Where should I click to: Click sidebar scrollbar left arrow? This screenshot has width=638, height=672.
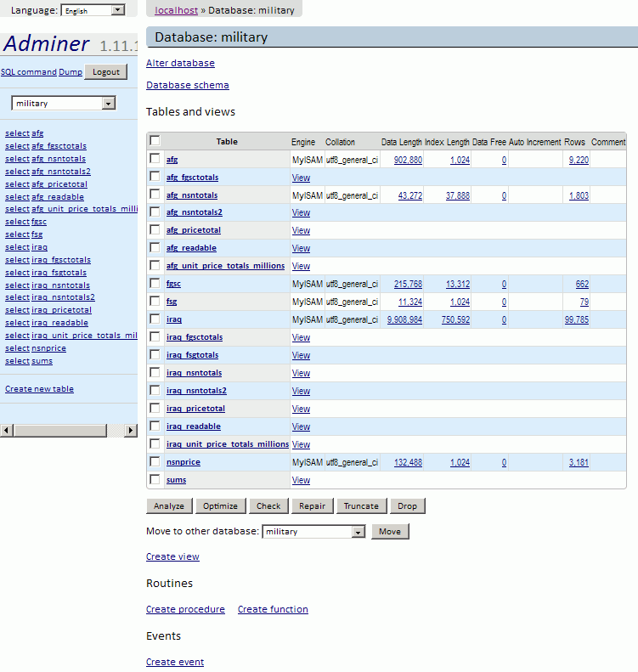pos(6,430)
